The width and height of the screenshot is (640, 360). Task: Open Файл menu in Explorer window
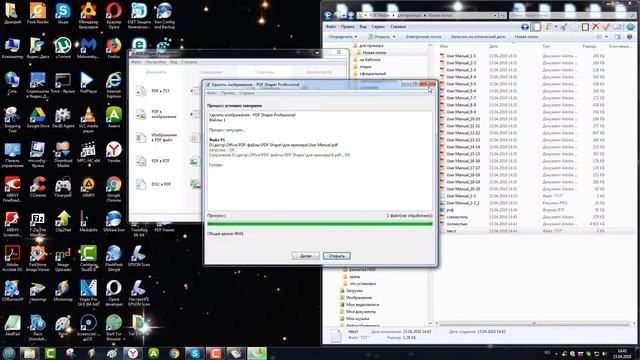click(331, 27)
